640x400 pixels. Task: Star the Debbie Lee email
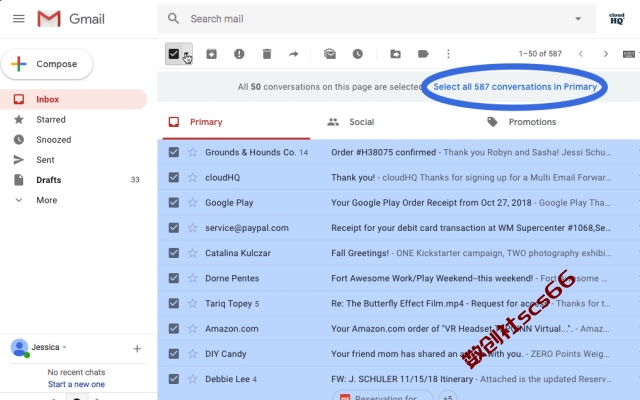(193, 379)
